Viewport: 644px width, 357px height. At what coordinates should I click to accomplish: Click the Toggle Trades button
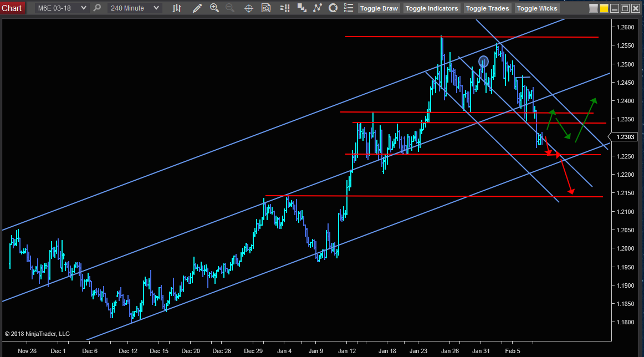(488, 8)
